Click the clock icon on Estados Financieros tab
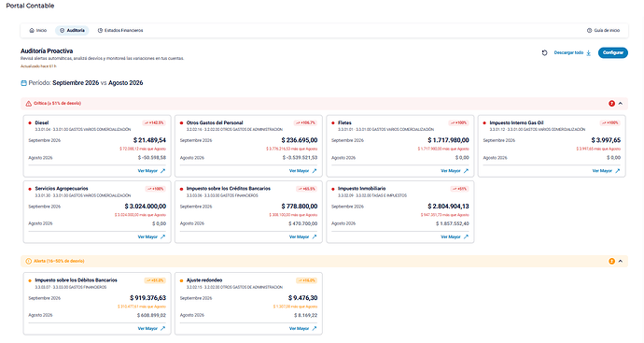This screenshot has height=343, width=644. pos(100,31)
